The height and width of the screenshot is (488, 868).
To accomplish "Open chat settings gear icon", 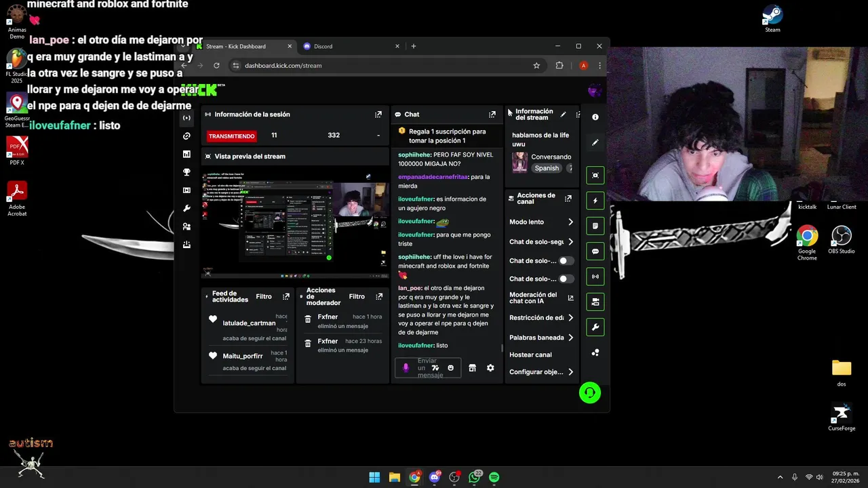I will pos(490,368).
